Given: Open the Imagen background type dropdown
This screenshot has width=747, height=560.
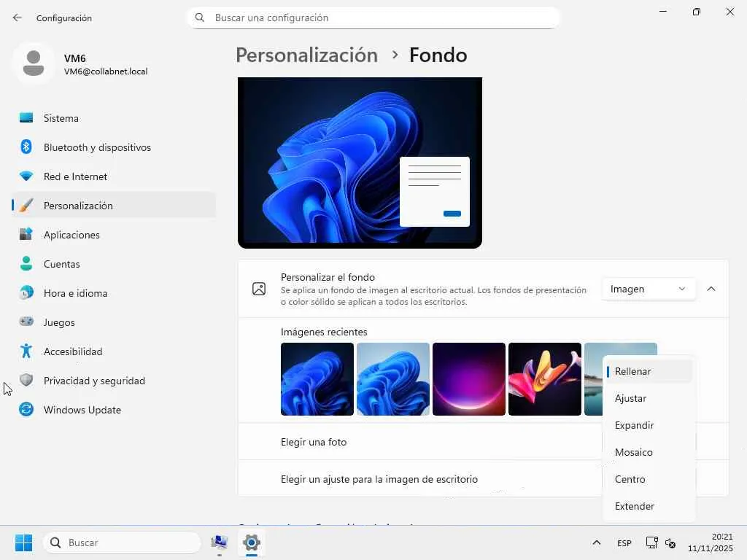Looking at the screenshot, I should pos(649,289).
